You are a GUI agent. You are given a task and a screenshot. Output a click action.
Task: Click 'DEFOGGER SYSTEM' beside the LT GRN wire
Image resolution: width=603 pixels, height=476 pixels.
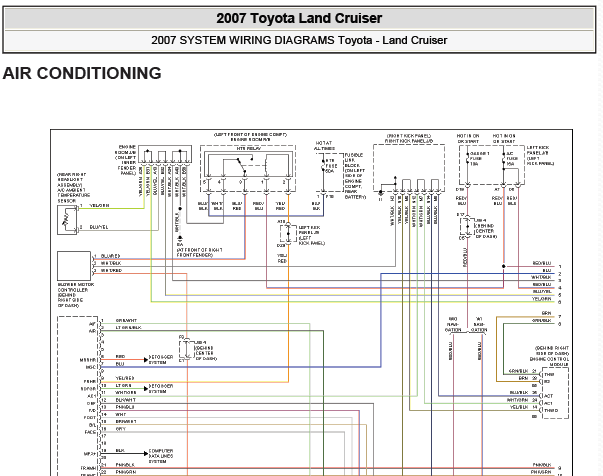click(x=161, y=388)
